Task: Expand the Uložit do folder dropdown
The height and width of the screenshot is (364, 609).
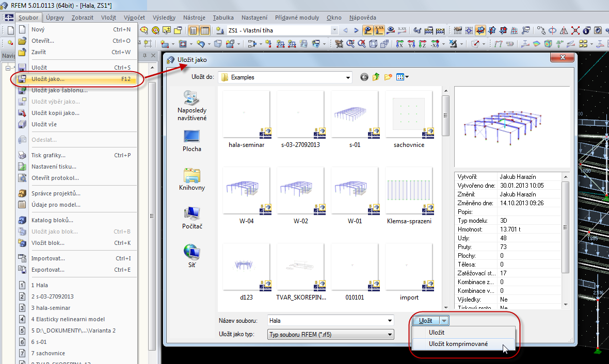Action: click(348, 78)
